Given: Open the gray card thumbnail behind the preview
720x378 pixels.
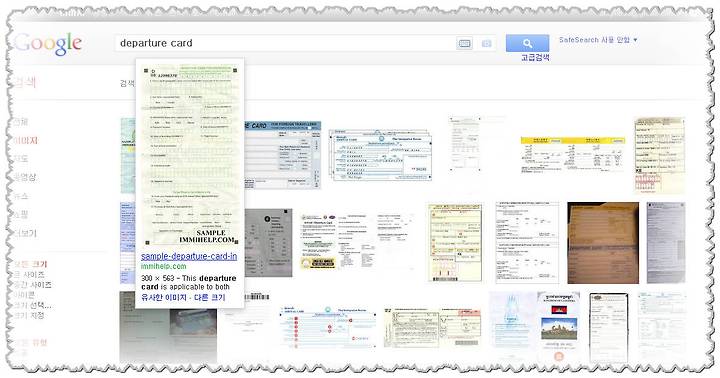Looking at the screenshot, I should (268, 243).
